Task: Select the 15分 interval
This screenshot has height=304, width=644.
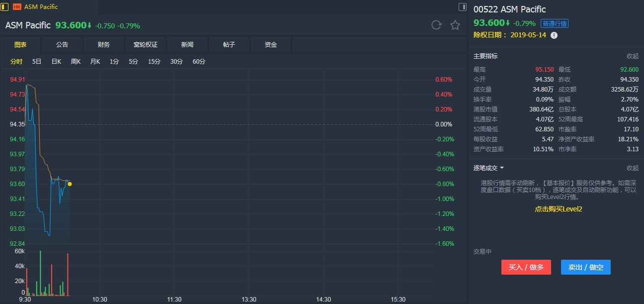Action: tap(154, 62)
